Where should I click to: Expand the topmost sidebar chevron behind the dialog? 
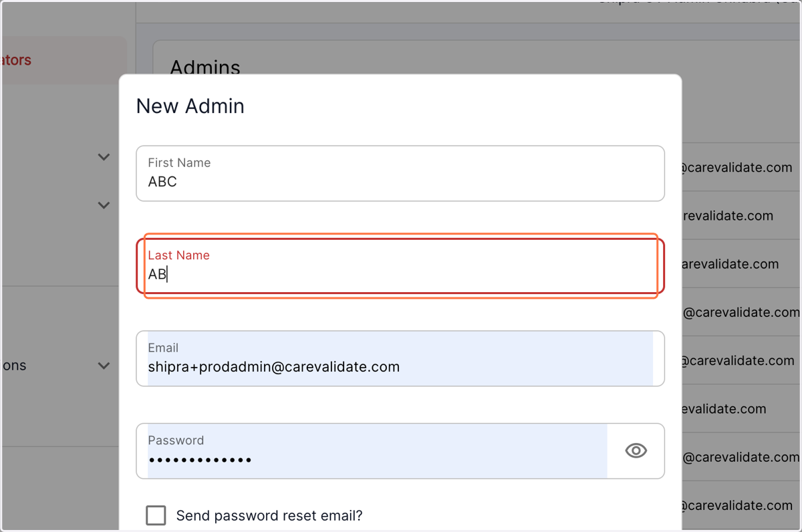(x=104, y=157)
